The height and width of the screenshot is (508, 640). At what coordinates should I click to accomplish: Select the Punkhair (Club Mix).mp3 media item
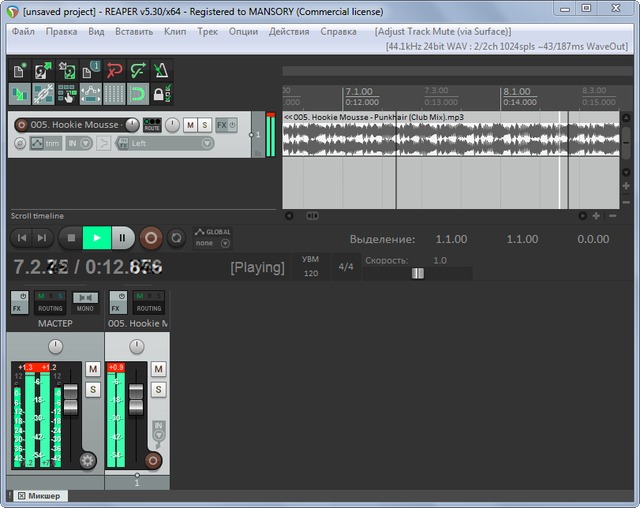coord(451,134)
